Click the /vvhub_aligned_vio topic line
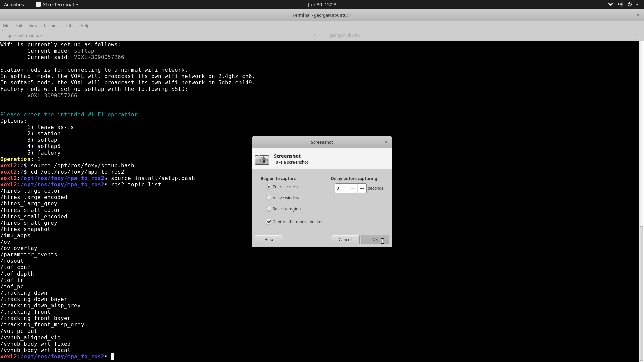 (31, 338)
